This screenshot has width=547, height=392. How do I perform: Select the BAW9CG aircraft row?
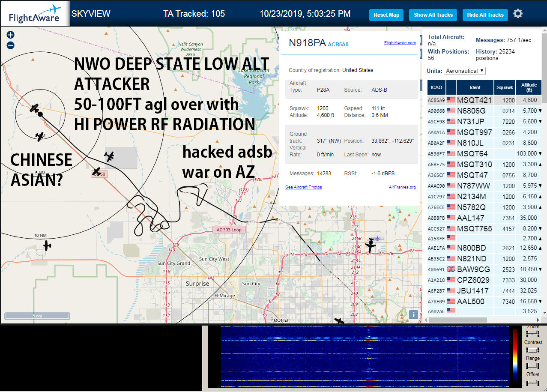(x=484, y=269)
